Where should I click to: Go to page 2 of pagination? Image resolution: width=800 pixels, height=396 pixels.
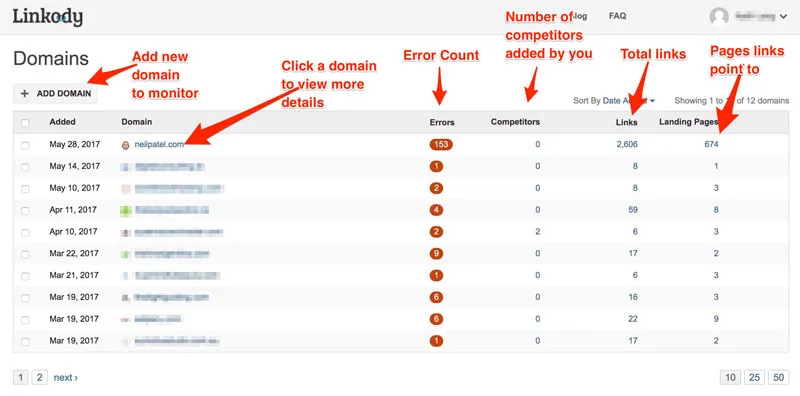pyautogui.click(x=39, y=378)
